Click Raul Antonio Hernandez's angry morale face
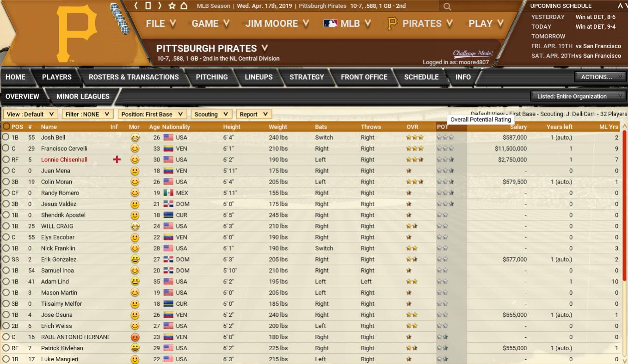Screen dimensions: 628x364 coord(135,337)
